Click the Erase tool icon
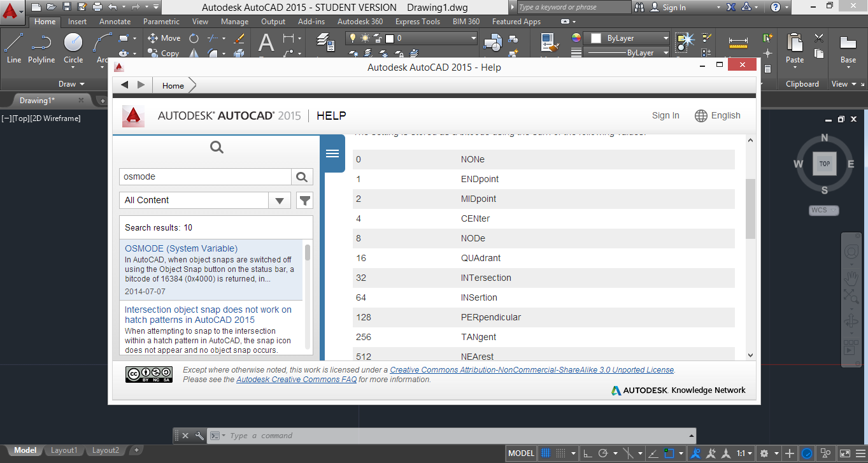868x463 pixels. [x=239, y=38]
